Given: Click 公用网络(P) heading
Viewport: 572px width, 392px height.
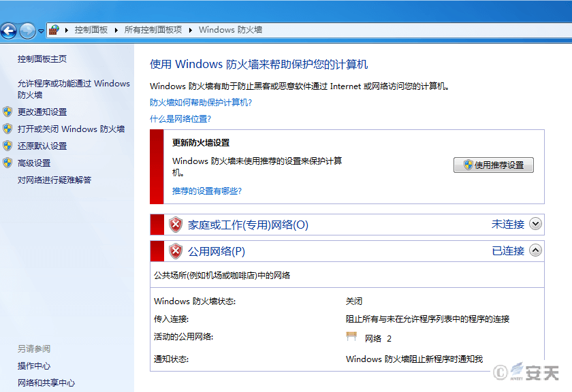Looking at the screenshot, I should [x=217, y=251].
